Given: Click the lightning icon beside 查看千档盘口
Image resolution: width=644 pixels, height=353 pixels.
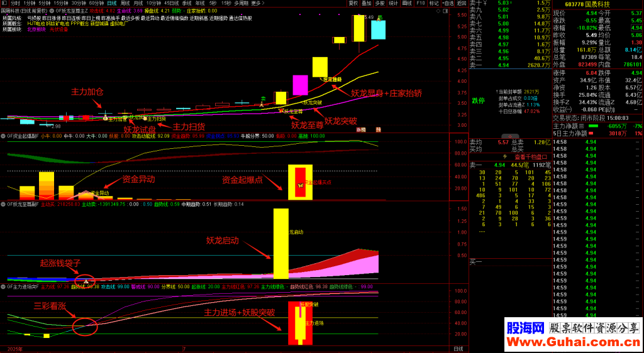Looking at the screenshot, I should click(505, 156).
